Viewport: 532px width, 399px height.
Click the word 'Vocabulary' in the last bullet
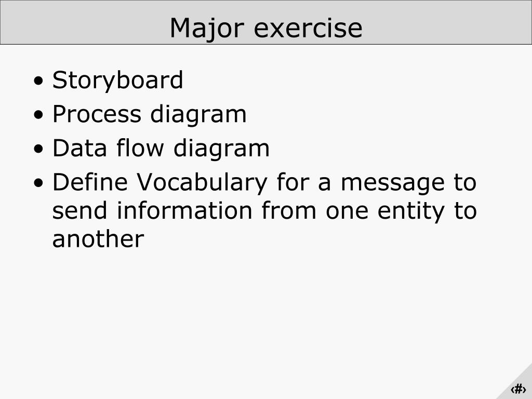(202, 183)
